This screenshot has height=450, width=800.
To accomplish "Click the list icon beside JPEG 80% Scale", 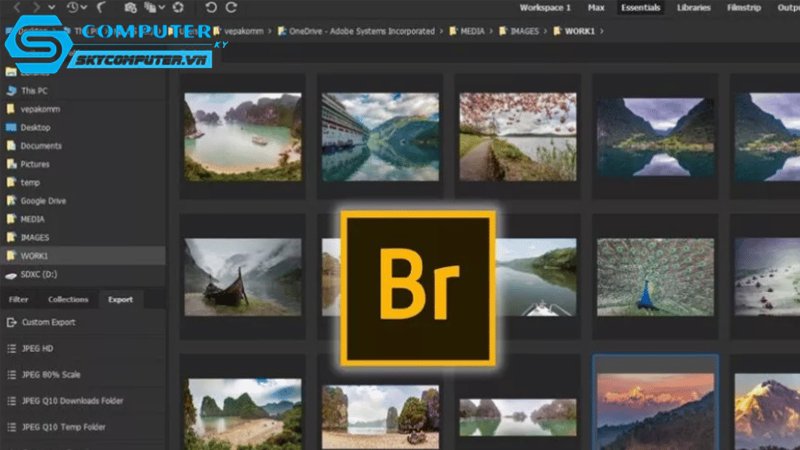I will point(11,374).
